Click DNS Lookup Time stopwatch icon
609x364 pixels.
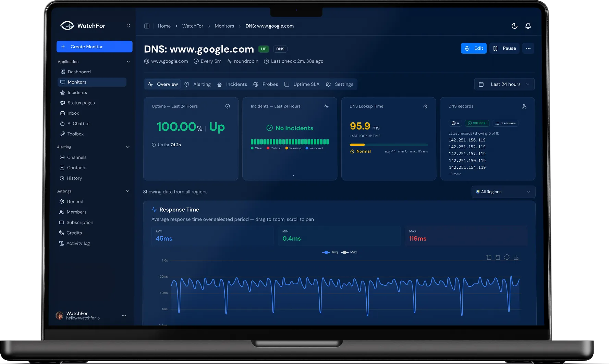click(425, 106)
